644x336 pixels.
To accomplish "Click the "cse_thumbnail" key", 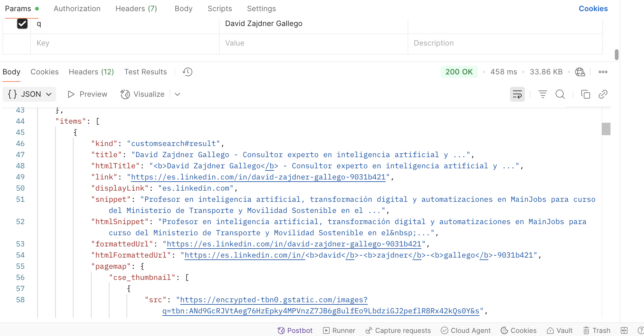I will pyautogui.click(x=142, y=277).
